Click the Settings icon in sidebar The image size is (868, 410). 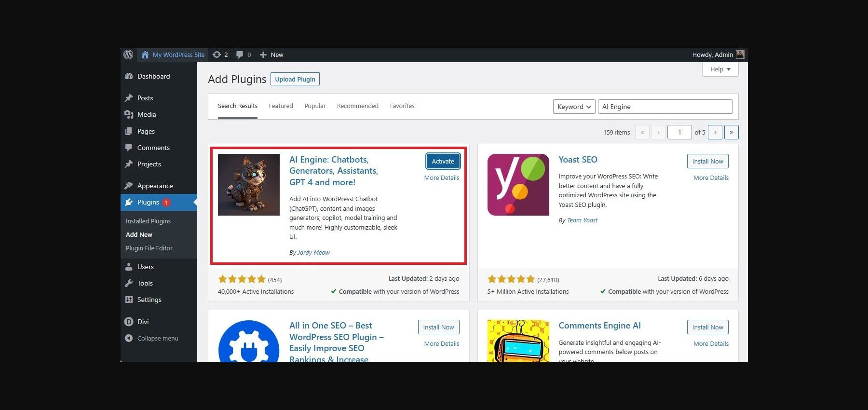(129, 300)
